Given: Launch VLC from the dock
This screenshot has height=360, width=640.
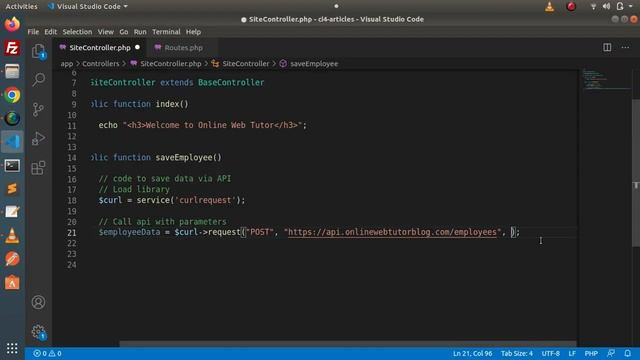Looking at the screenshot, I should tap(12, 236).
